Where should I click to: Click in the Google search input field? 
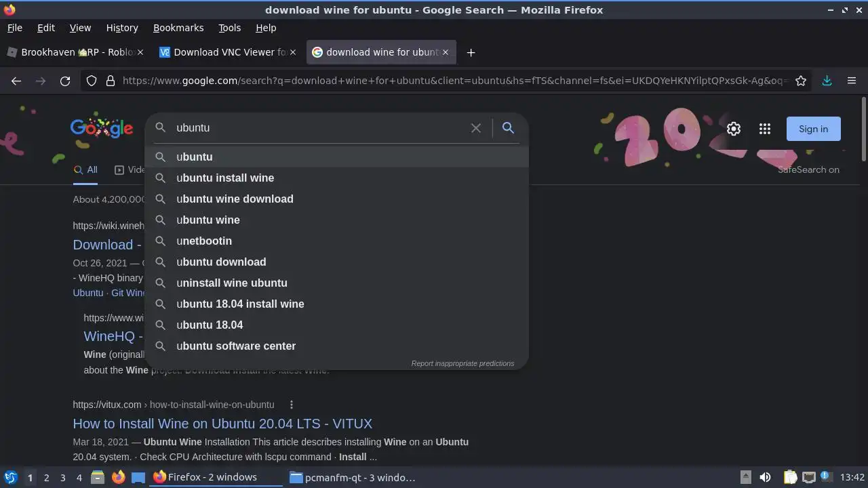319,128
